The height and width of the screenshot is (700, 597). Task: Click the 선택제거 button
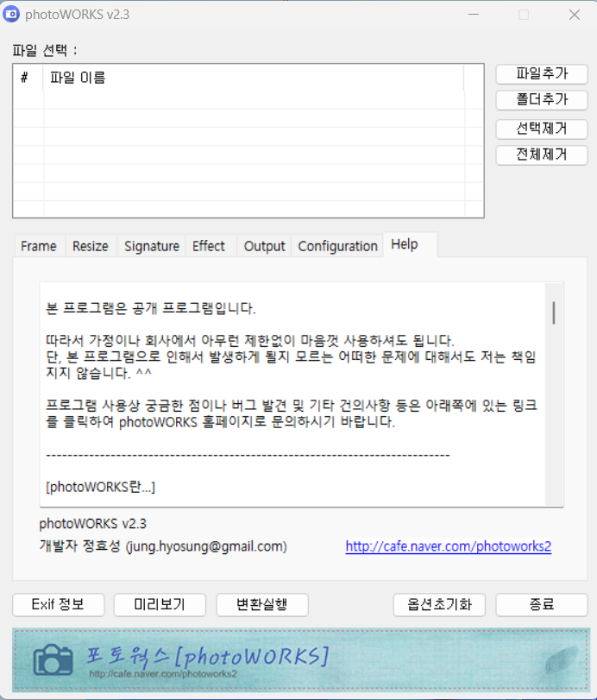pos(542,129)
